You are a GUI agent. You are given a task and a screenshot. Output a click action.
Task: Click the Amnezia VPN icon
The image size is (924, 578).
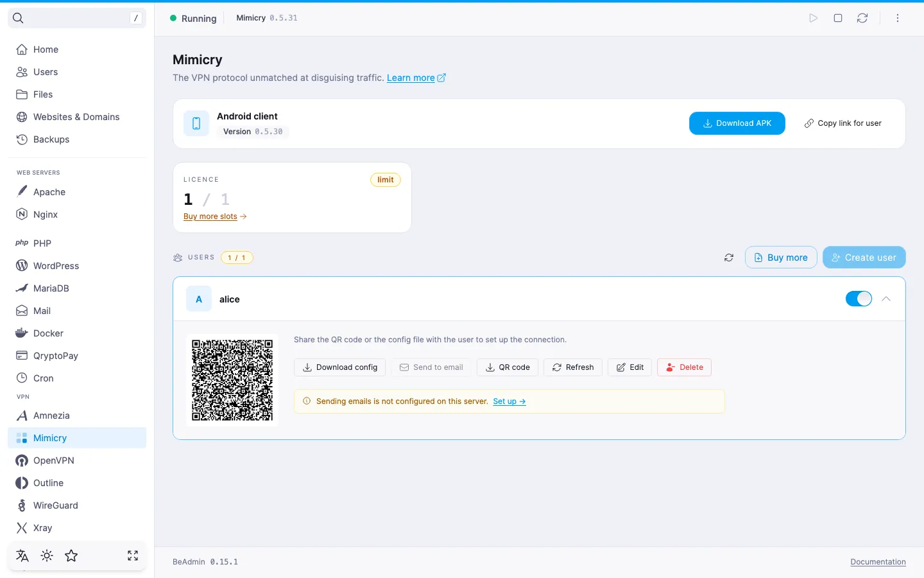[22, 416]
